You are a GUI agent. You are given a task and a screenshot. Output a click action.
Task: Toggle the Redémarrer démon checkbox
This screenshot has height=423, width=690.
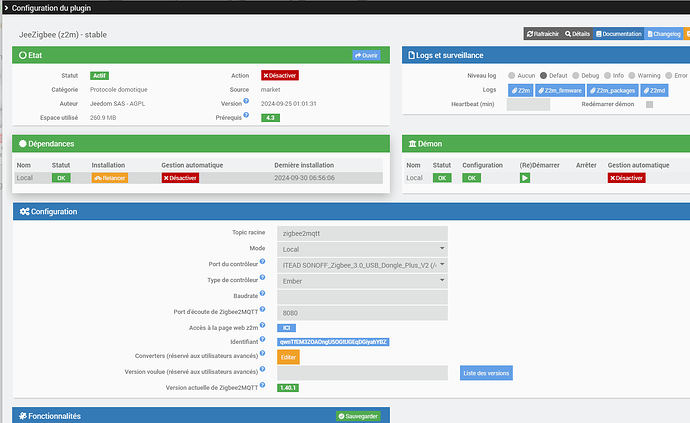click(649, 104)
